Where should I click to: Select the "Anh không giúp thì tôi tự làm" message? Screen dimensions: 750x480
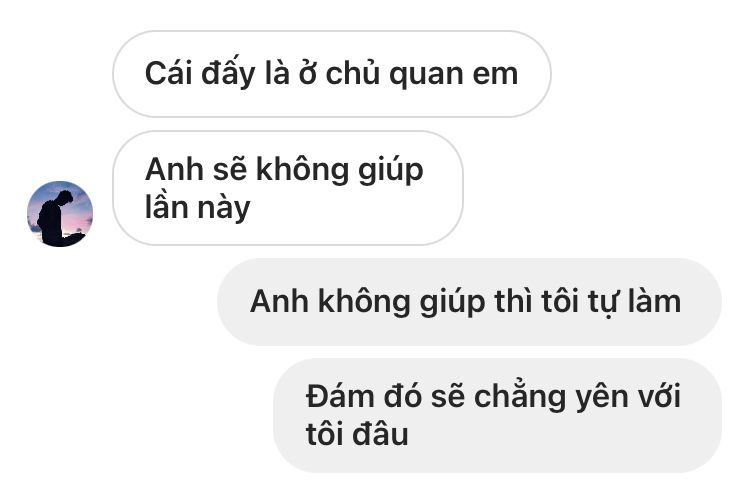point(469,302)
